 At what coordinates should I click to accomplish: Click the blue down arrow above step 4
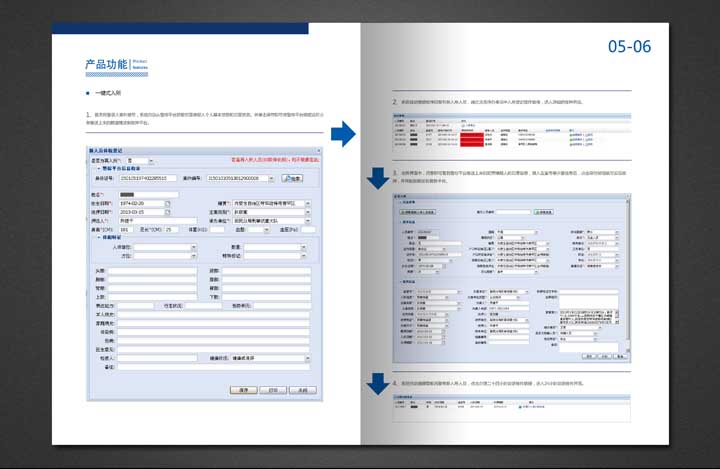point(377,382)
